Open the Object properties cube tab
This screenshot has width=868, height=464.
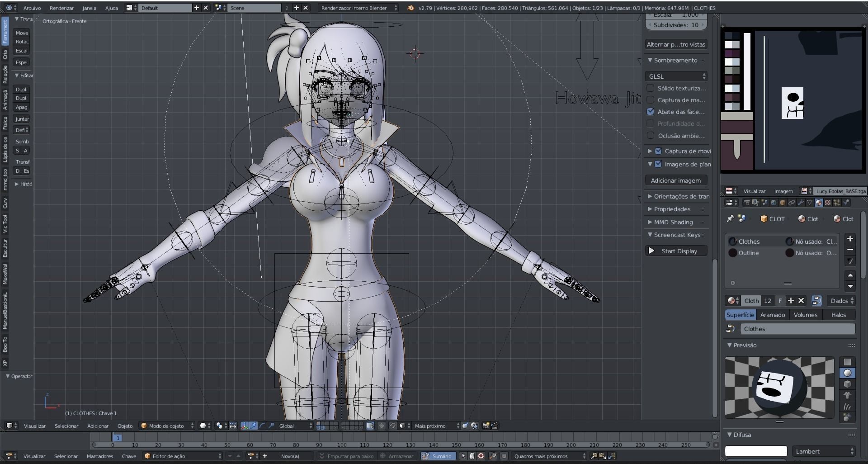click(783, 203)
